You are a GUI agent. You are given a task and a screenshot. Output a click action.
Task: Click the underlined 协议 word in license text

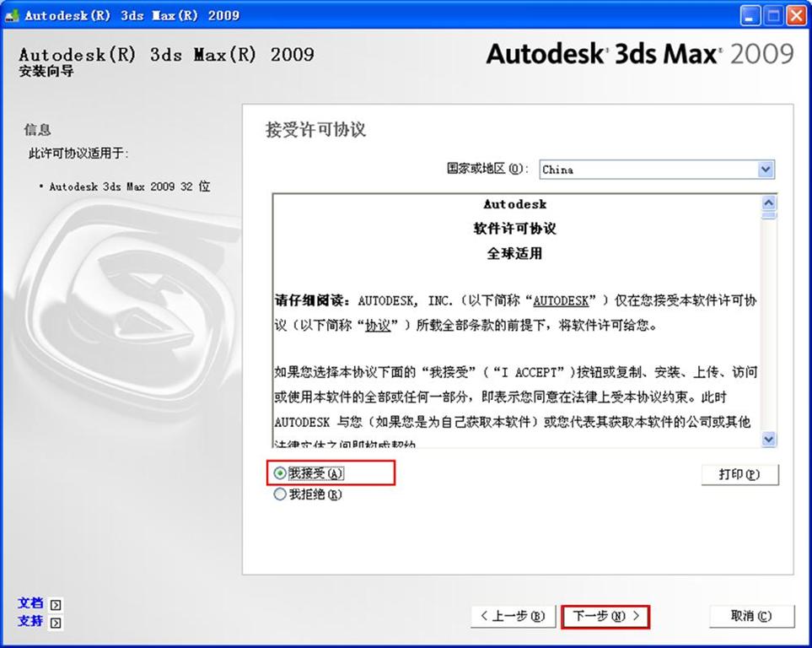[x=378, y=326]
